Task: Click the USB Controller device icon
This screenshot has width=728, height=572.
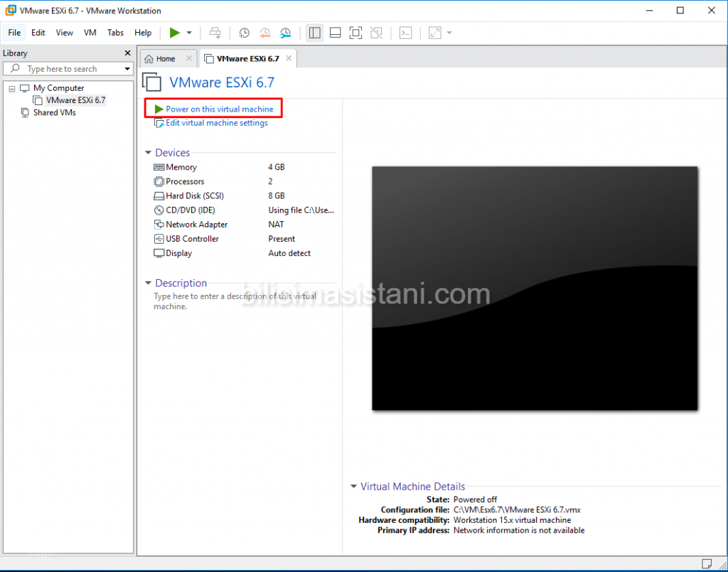Action: pyautogui.click(x=159, y=239)
